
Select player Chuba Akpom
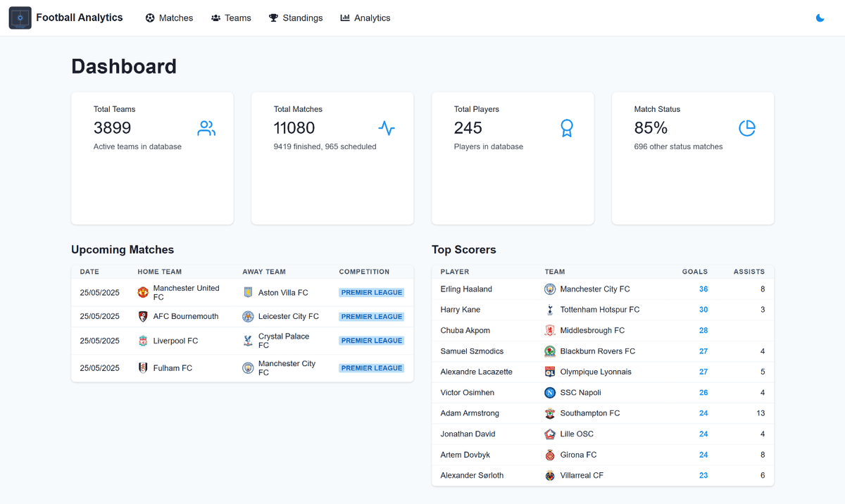coord(465,330)
